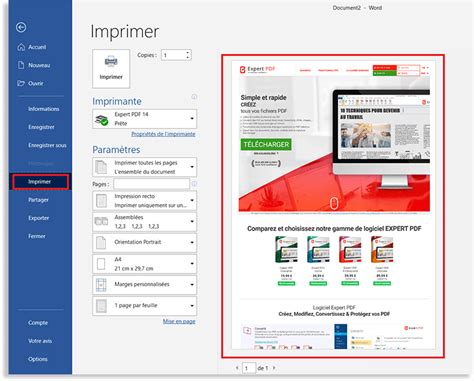Increase the copies count with up arrow

click(188, 52)
